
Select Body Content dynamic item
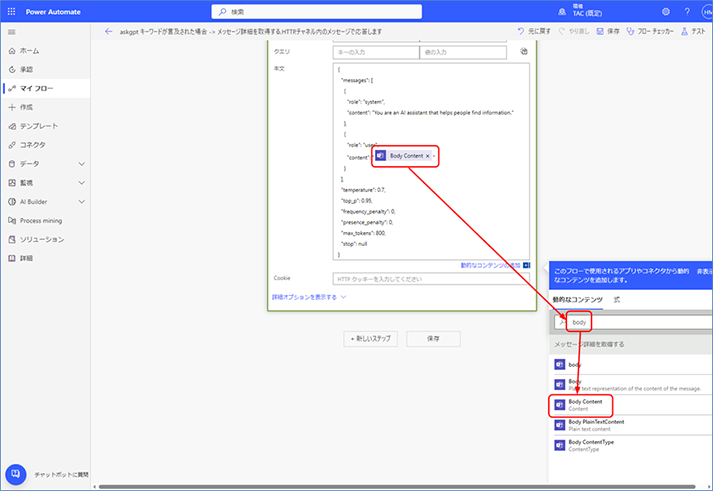[x=631, y=405]
